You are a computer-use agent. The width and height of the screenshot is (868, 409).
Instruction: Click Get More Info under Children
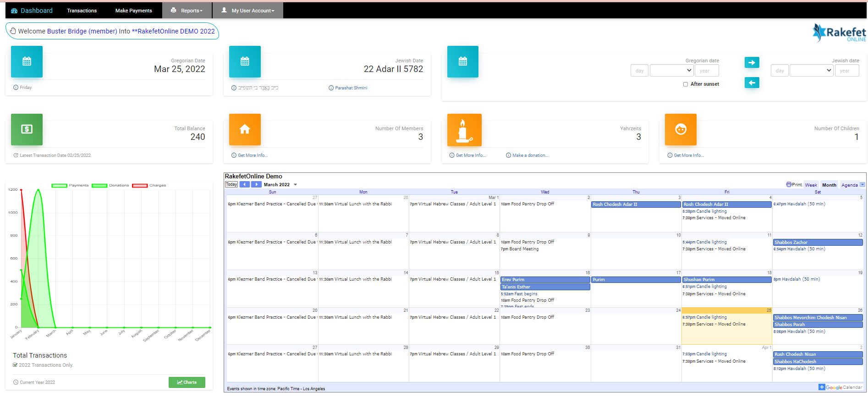point(689,155)
